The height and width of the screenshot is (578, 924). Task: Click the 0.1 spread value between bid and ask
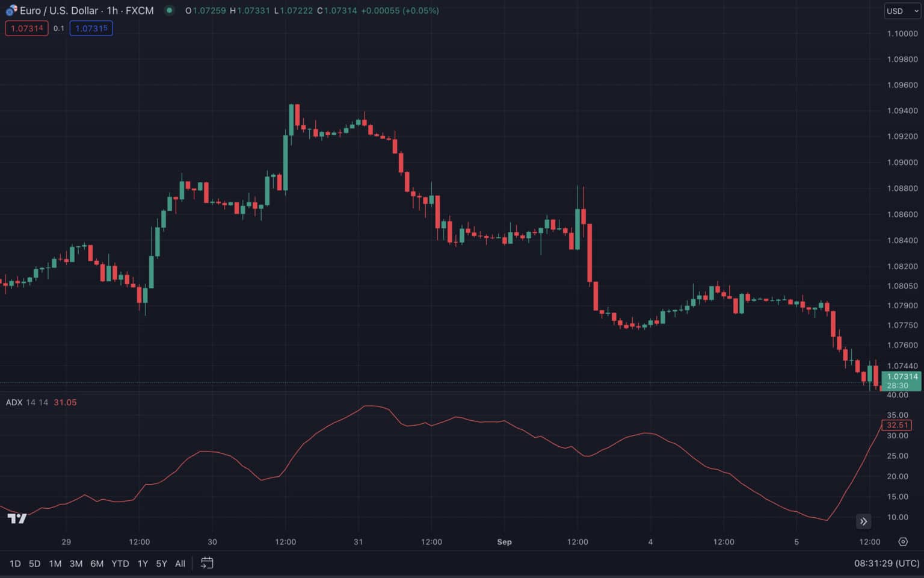[x=59, y=28]
